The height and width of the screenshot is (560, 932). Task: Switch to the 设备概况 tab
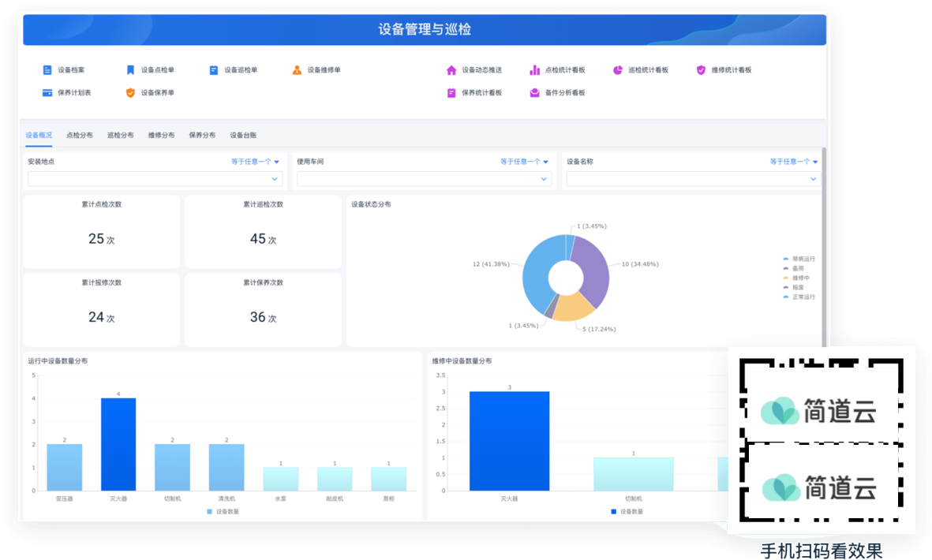coord(39,136)
